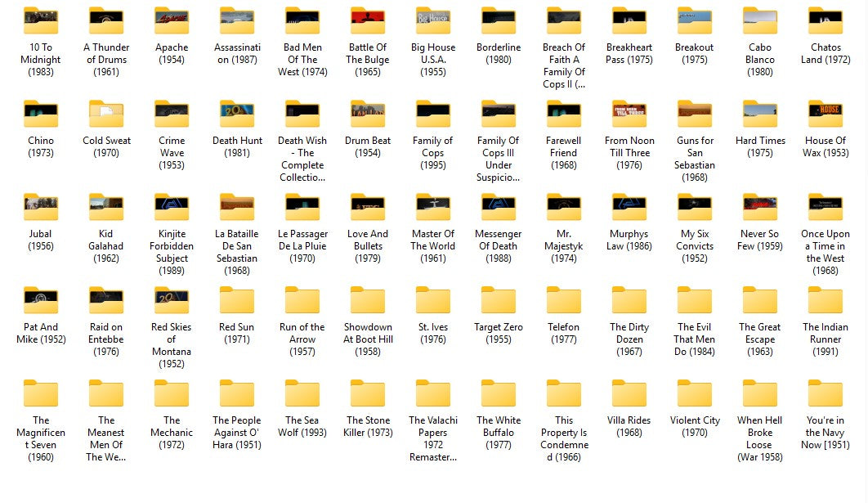Select Le Passager De La Pluie folder icon
868x503 pixels.
click(302, 207)
